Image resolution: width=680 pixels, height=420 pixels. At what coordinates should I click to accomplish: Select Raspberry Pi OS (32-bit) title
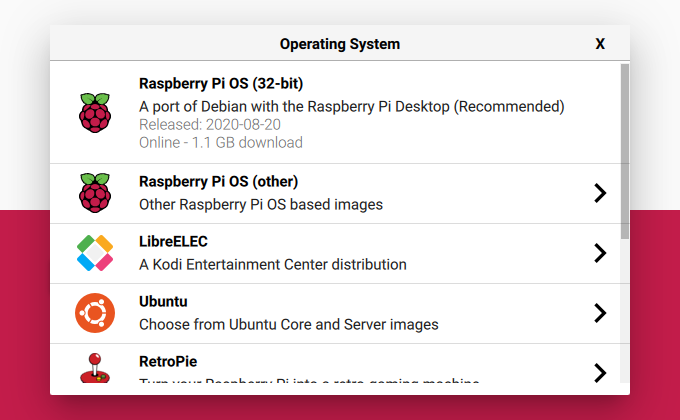221,83
